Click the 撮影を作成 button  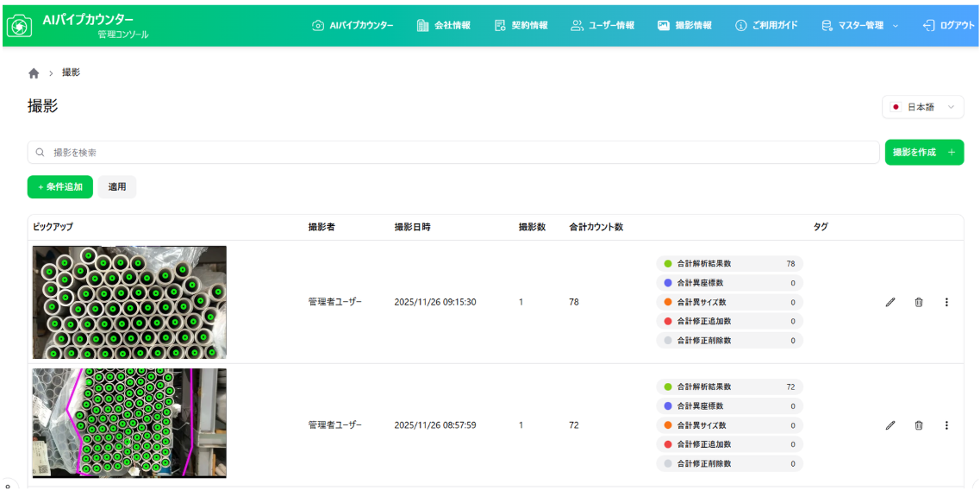pyautogui.click(x=923, y=152)
